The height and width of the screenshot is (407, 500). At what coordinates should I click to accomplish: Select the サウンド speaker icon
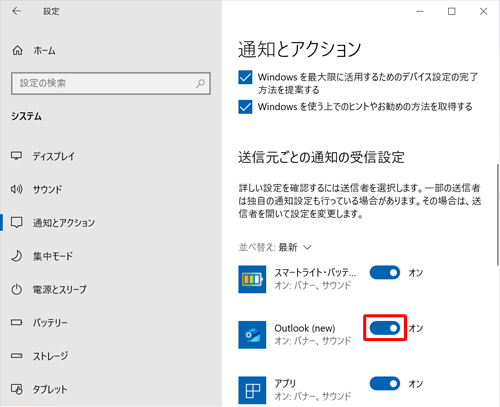click(17, 189)
